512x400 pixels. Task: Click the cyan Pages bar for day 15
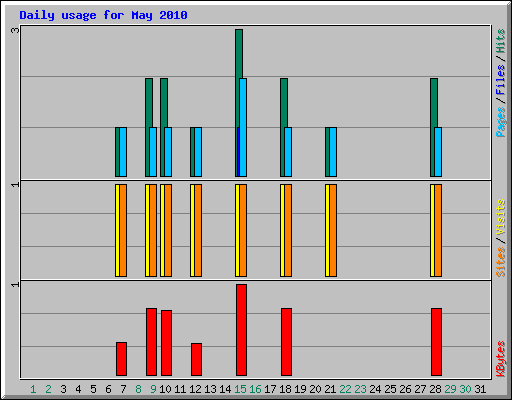(x=243, y=127)
